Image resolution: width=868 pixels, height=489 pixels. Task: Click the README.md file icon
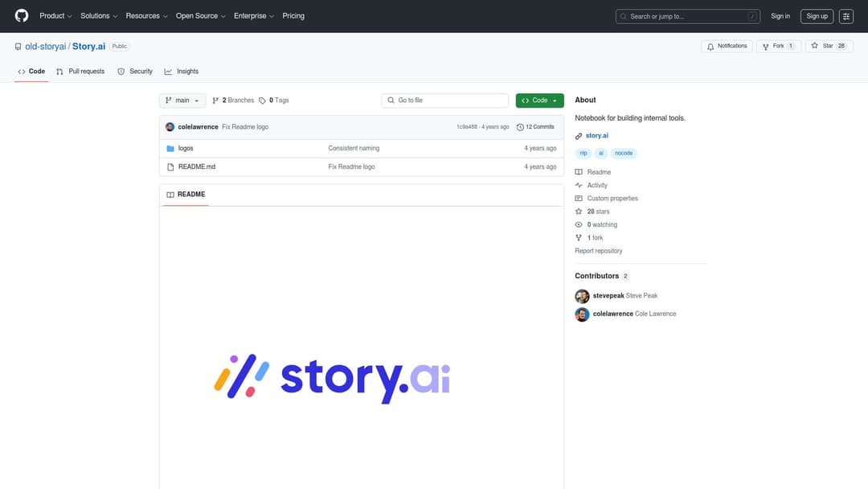[x=170, y=167]
